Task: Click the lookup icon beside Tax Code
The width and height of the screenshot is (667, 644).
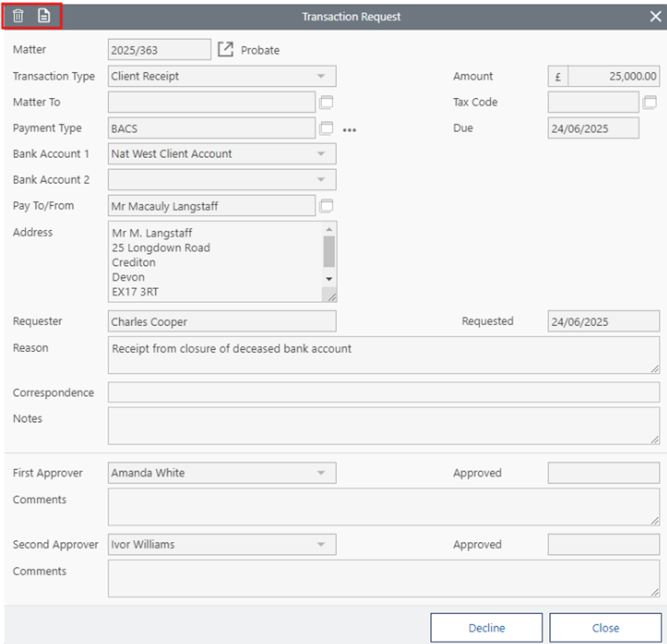Action: [650, 102]
